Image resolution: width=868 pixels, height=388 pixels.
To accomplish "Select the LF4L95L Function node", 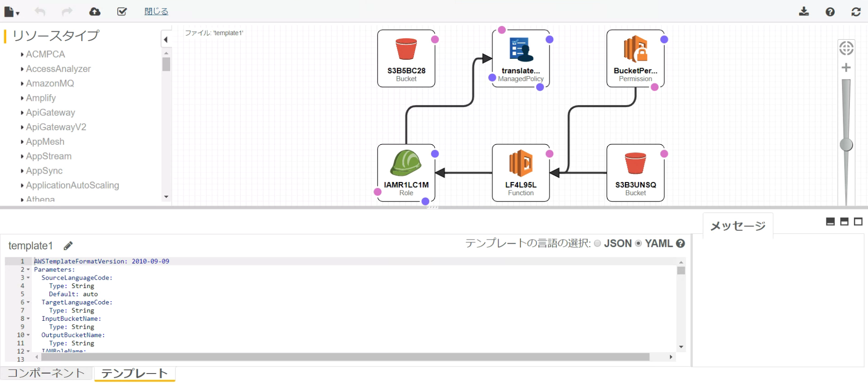I will (x=521, y=173).
